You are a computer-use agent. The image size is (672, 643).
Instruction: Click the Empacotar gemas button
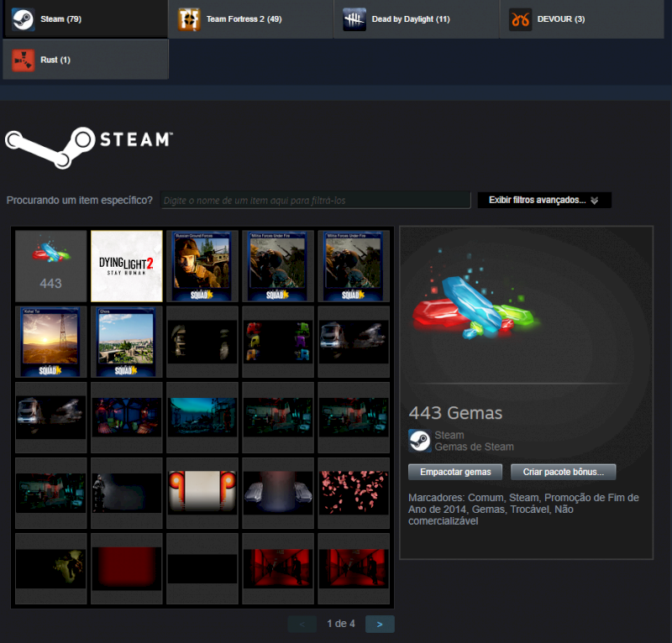point(455,472)
